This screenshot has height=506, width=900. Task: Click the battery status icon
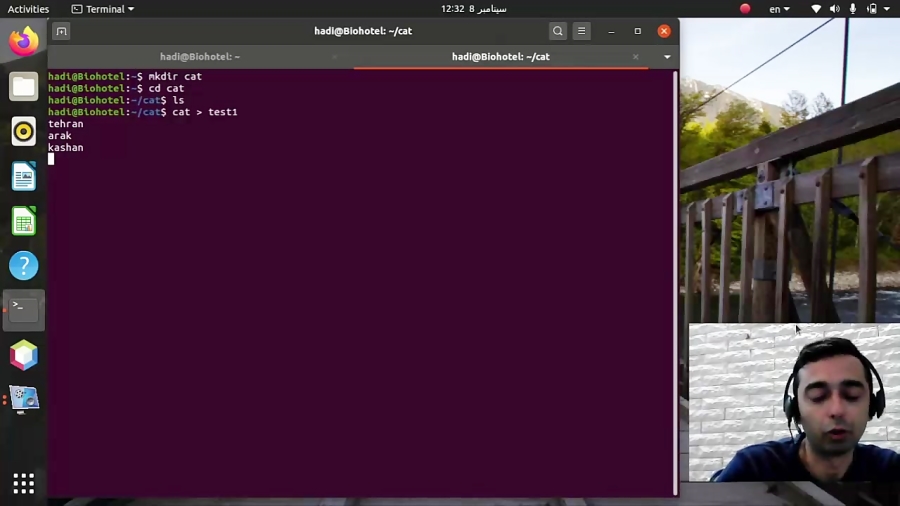[x=872, y=9]
